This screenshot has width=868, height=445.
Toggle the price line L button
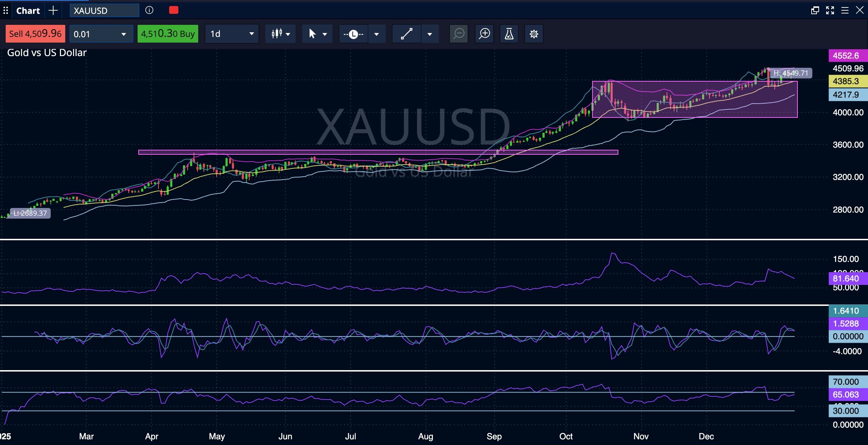point(353,34)
